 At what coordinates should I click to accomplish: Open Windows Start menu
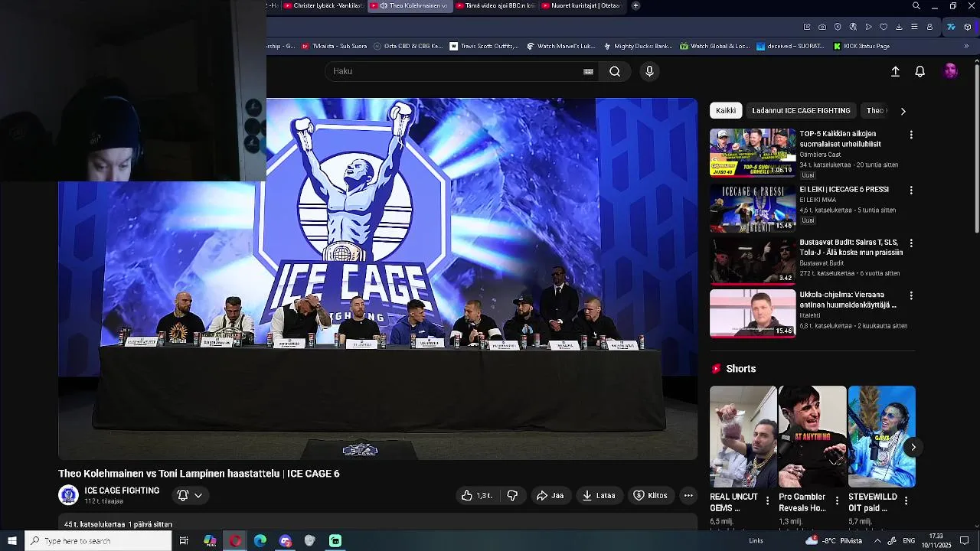click(12, 541)
